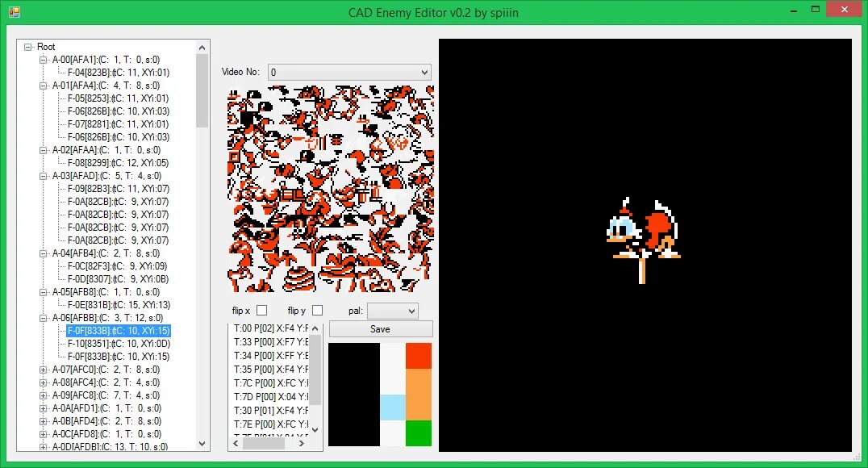Click the duck sprite in the preview canvas

tap(643, 240)
